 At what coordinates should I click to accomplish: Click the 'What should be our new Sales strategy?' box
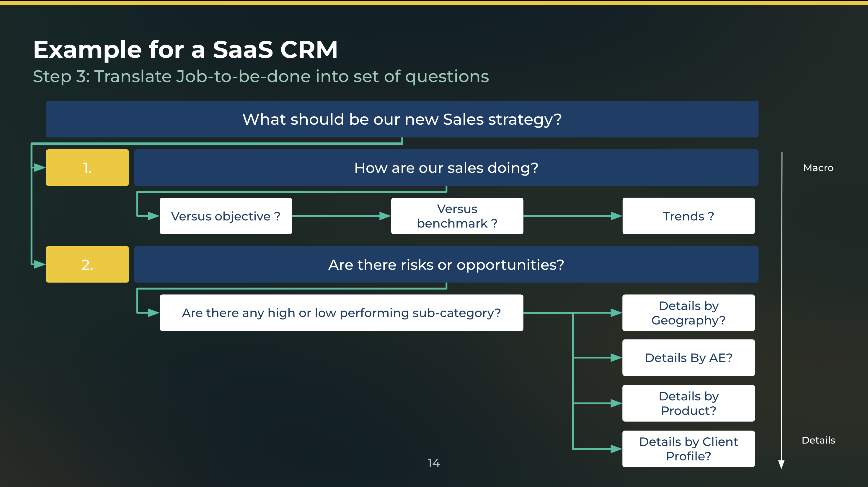402,119
